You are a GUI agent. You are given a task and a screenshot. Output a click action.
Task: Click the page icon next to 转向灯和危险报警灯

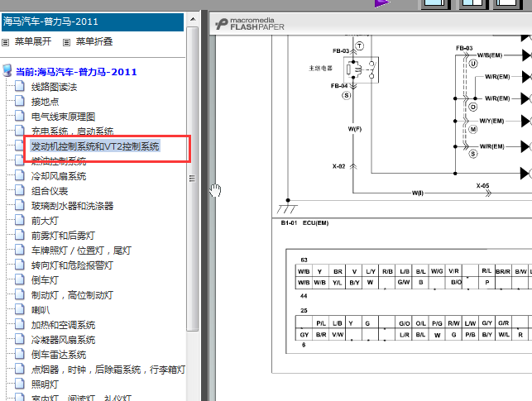pos(20,265)
